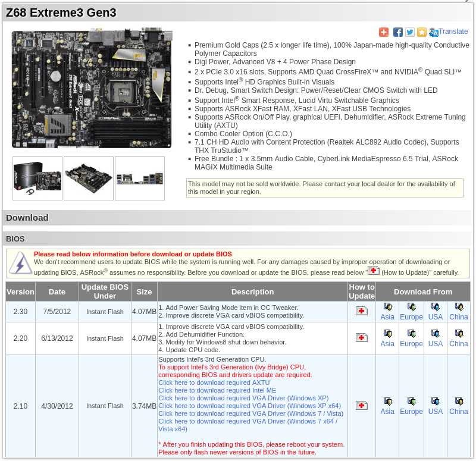Open How to Update icon for BIOS 2.20
The width and height of the screenshot is (476, 461).
[x=362, y=338]
